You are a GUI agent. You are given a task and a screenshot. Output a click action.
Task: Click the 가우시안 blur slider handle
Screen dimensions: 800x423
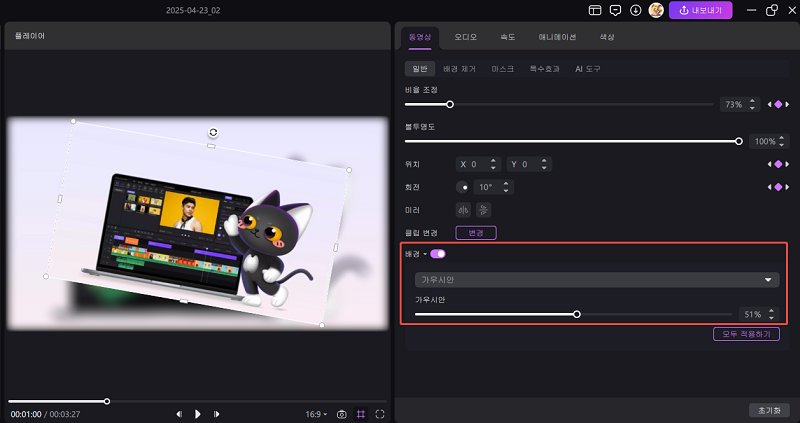(577, 314)
